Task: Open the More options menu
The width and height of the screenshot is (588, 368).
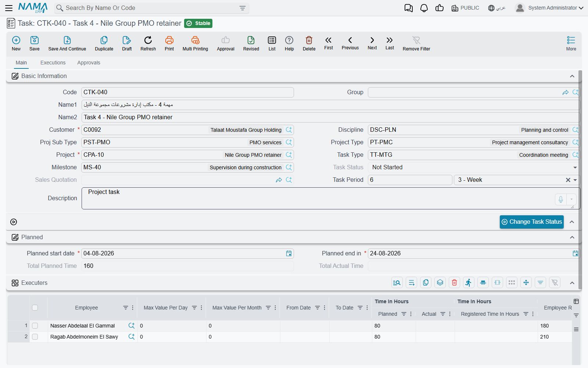Action: (571, 43)
